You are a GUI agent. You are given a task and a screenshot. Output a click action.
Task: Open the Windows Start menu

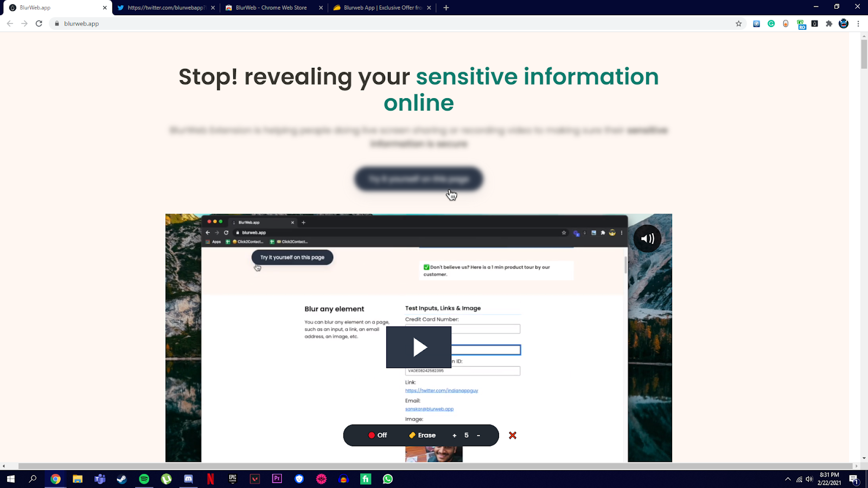(x=11, y=479)
